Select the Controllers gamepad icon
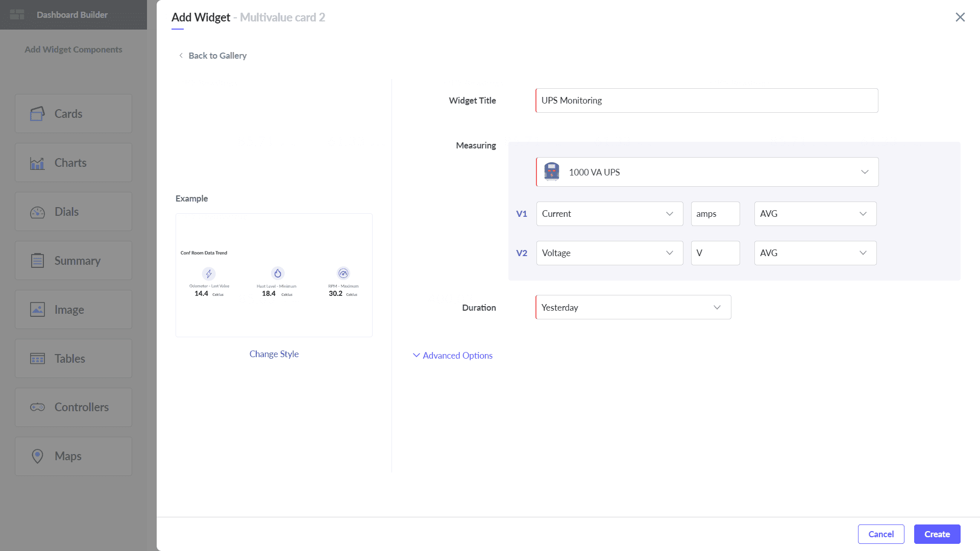Screen dimensions: 980x551 37,407
